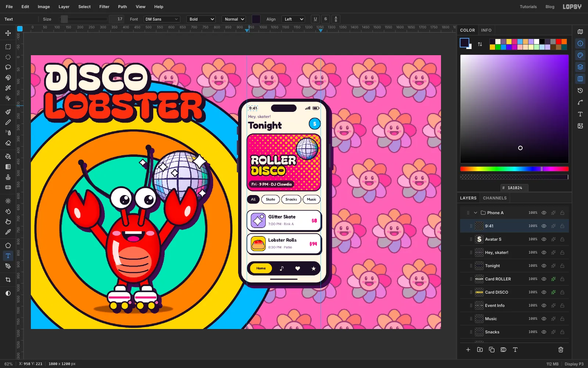Swap foreground and background colors
Screen dimensions: 588x368
click(480, 44)
